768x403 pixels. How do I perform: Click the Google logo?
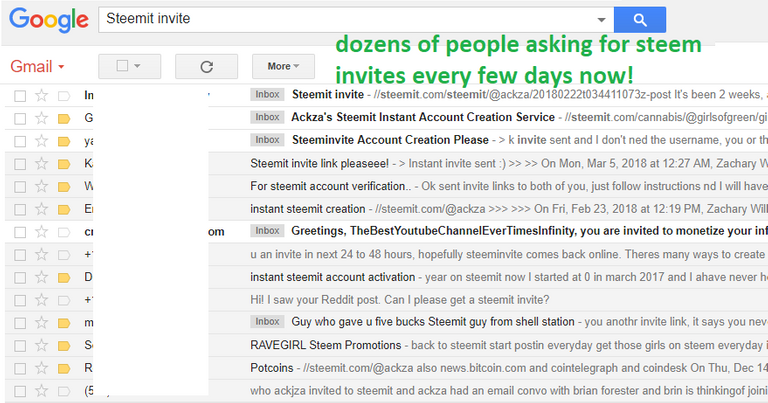[46, 19]
